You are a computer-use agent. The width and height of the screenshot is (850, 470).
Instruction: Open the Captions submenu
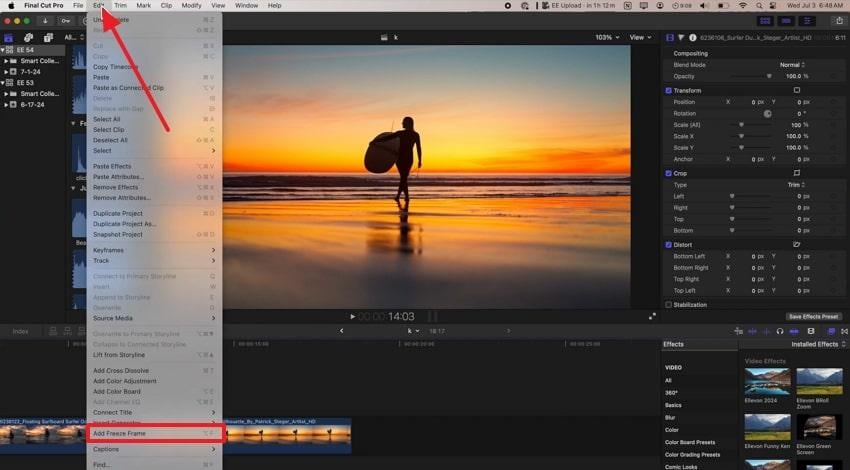pyautogui.click(x=154, y=449)
